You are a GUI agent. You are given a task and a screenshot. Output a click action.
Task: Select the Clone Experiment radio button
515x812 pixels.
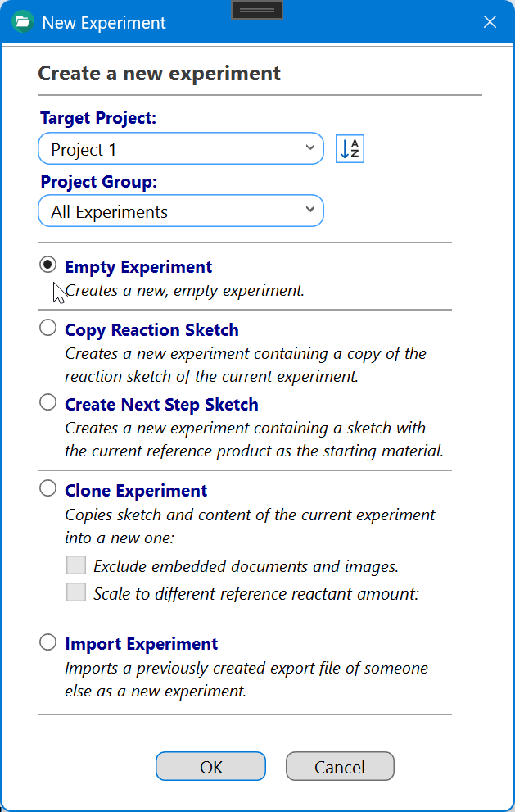48,489
